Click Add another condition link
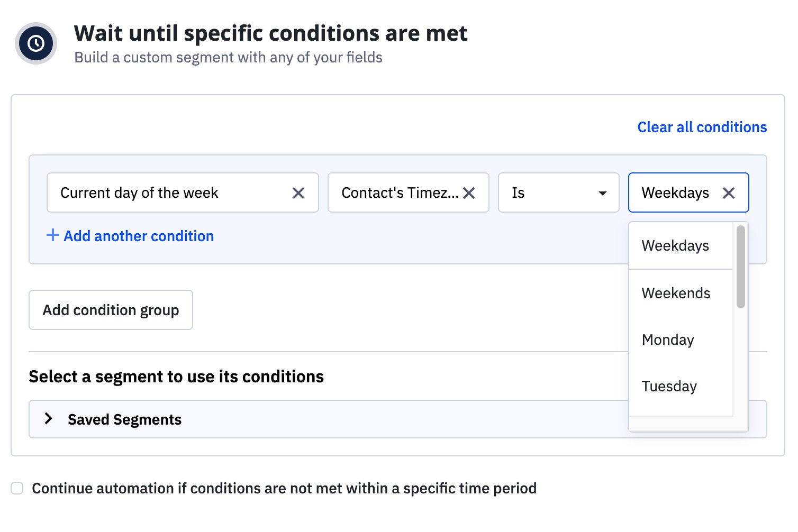Screen dimensions: 798x532 coord(139,236)
